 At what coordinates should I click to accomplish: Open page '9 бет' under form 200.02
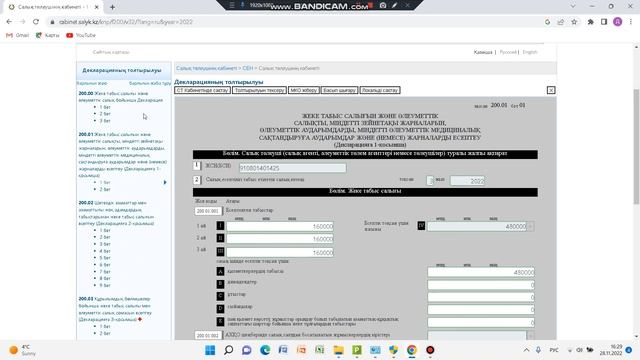click(105, 285)
